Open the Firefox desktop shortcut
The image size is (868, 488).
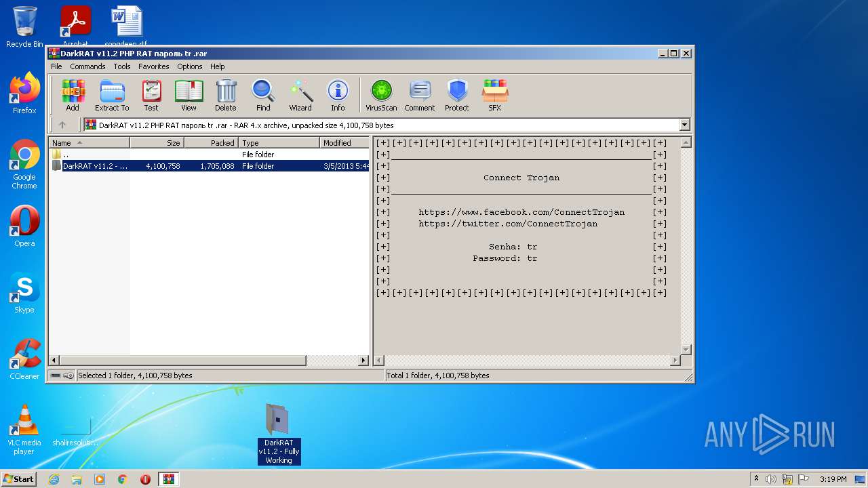(24, 93)
